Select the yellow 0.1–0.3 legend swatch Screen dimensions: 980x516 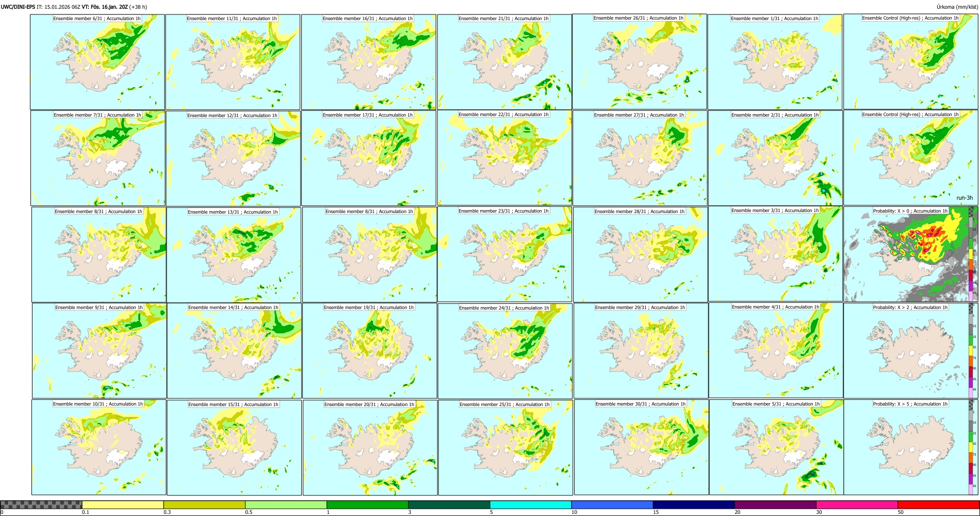(x=123, y=505)
